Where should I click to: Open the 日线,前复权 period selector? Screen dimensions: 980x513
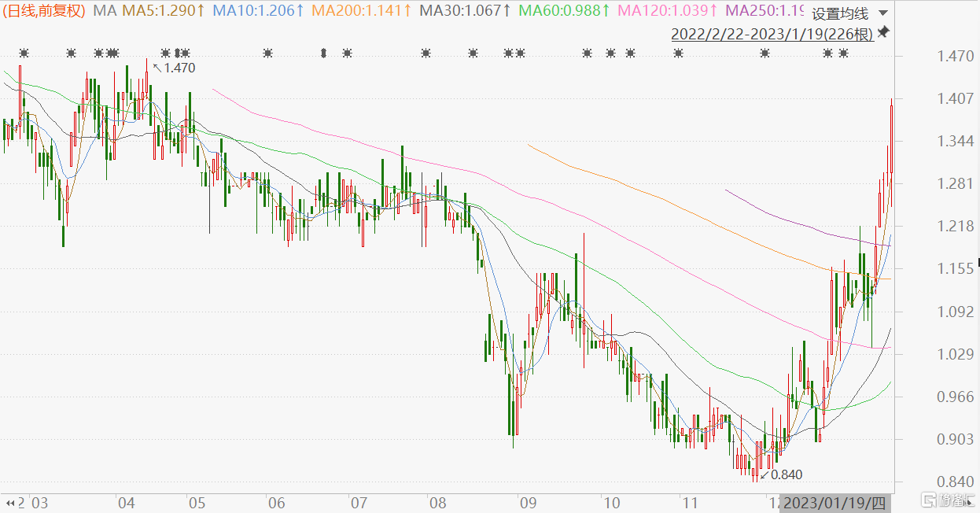pyautogui.click(x=43, y=11)
